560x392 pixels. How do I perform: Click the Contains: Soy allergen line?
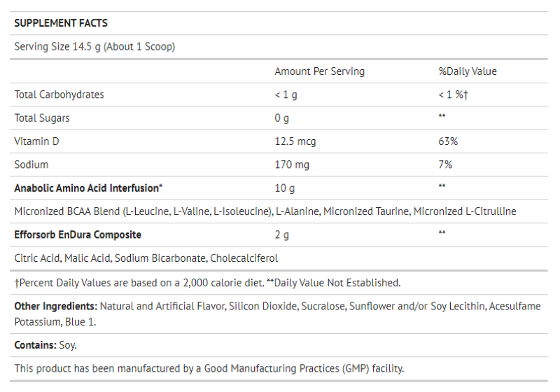point(45,345)
